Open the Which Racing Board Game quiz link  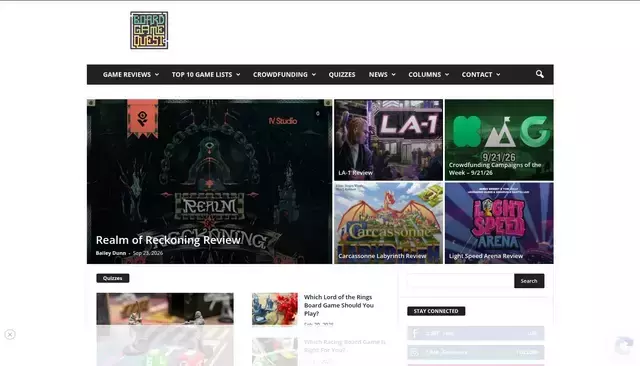(x=345, y=346)
